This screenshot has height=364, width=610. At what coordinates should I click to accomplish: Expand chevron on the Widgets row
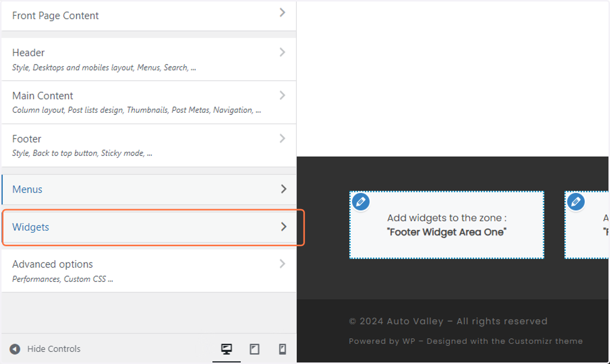tap(284, 227)
